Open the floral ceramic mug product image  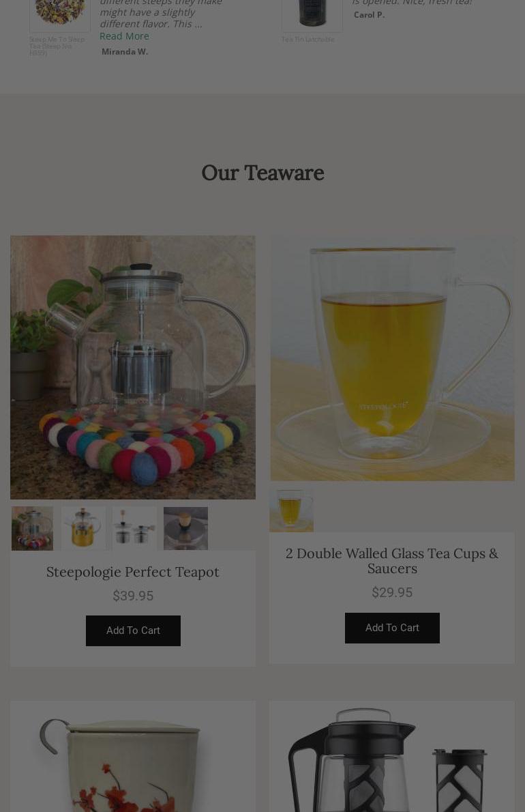(x=133, y=757)
